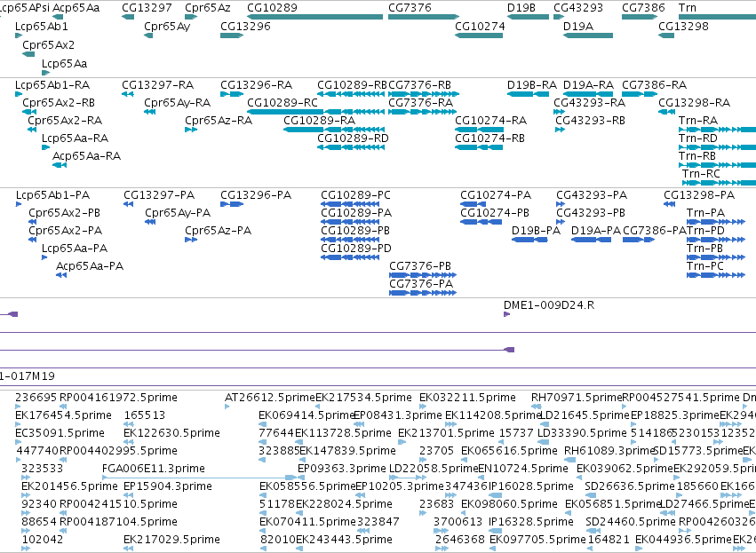756x553 pixels.
Task: Click the CG10274-PA protein label
Action: pyautogui.click(x=496, y=195)
